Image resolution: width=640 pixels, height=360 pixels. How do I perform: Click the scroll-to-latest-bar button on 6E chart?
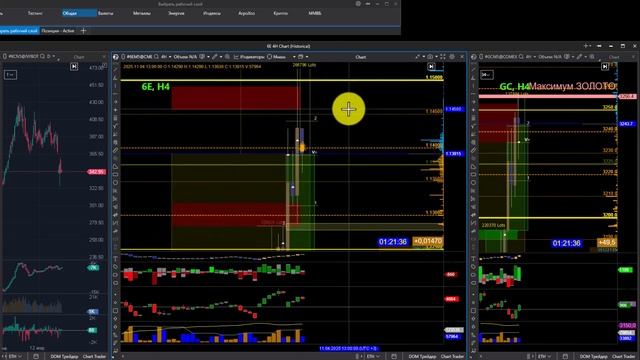(x=431, y=67)
